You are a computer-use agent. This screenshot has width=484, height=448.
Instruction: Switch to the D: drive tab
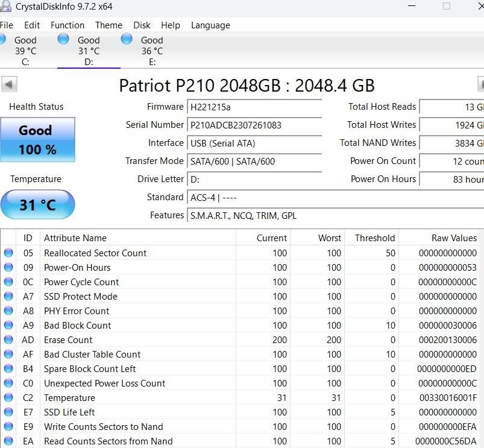pyautogui.click(x=88, y=51)
